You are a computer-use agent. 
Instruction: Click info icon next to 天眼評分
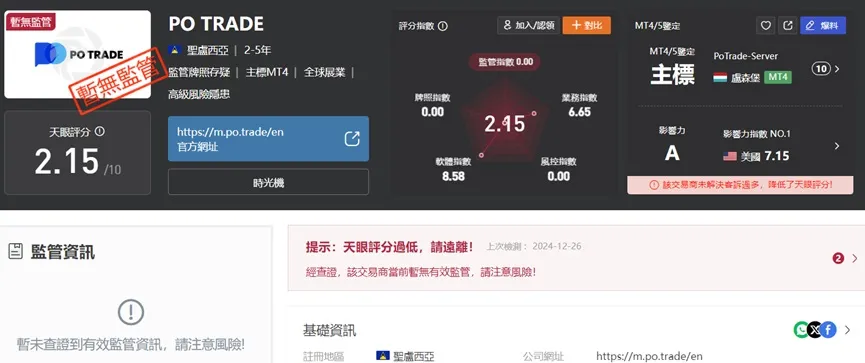tap(99, 131)
